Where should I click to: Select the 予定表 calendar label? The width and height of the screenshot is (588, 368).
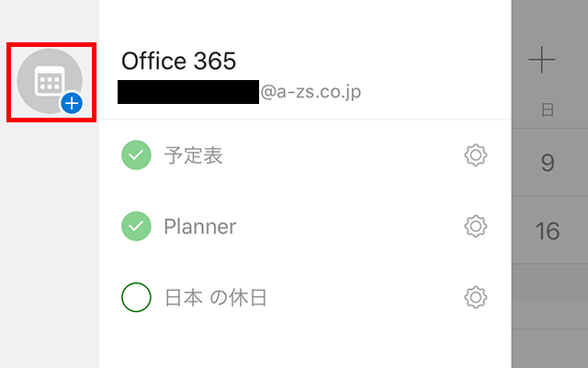pyautogui.click(x=194, y=155)
